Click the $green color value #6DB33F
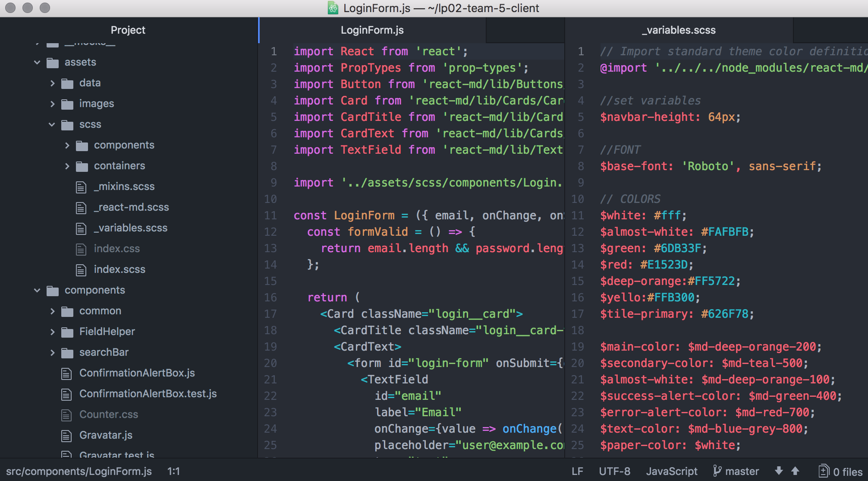Image resolution: width=868 pixels, height=481 pixels. tap(677, 248)
